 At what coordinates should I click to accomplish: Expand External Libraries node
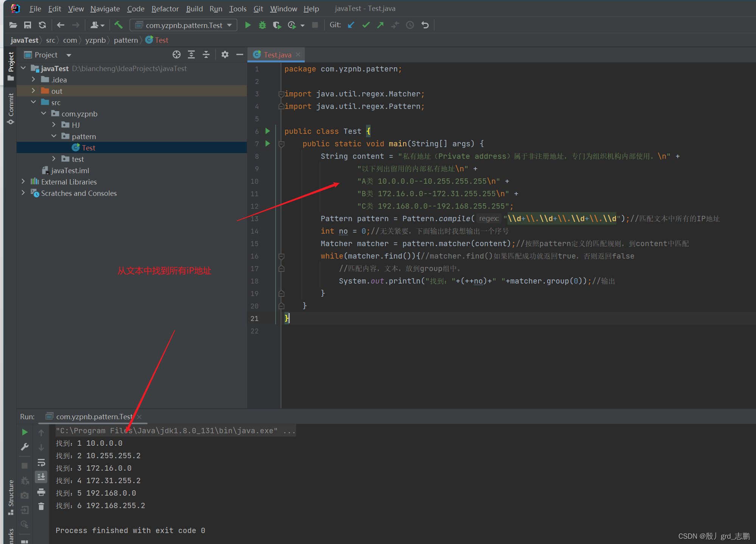tap(23, 182)
